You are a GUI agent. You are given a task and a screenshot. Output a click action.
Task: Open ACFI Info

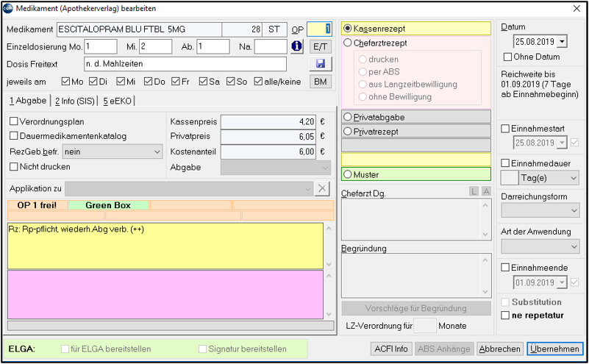pos(391,349)
